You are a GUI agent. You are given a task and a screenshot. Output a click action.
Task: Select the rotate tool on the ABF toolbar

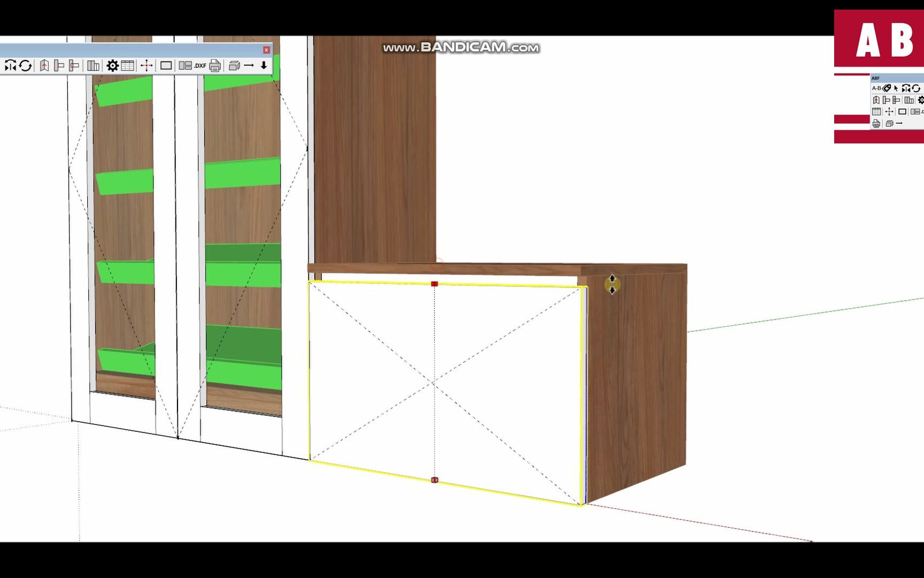(25, 66)
